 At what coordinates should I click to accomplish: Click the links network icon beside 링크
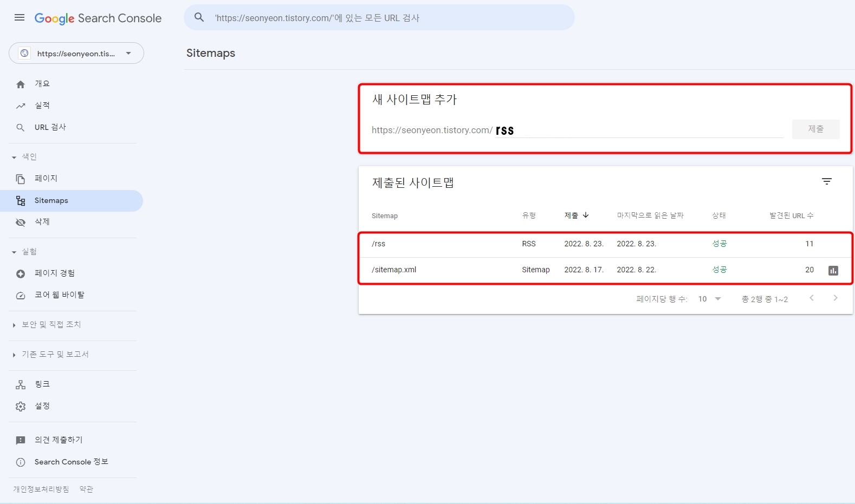click(21, 385)
